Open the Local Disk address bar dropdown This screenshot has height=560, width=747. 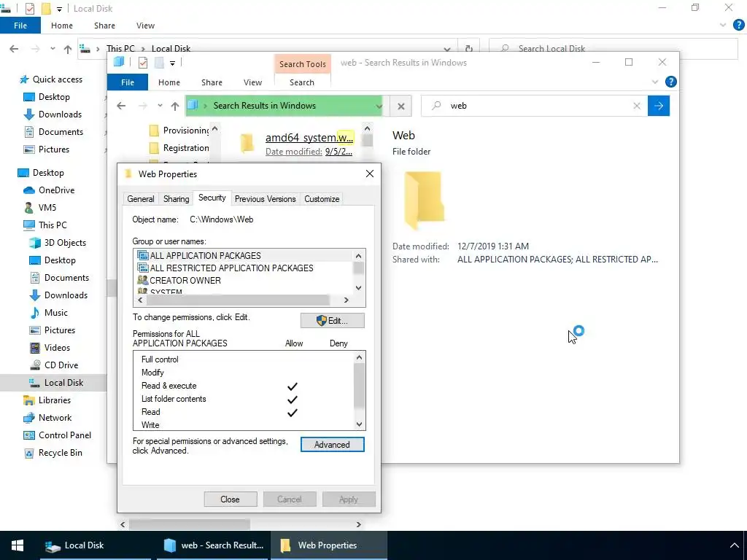click(x=447, y=49)
